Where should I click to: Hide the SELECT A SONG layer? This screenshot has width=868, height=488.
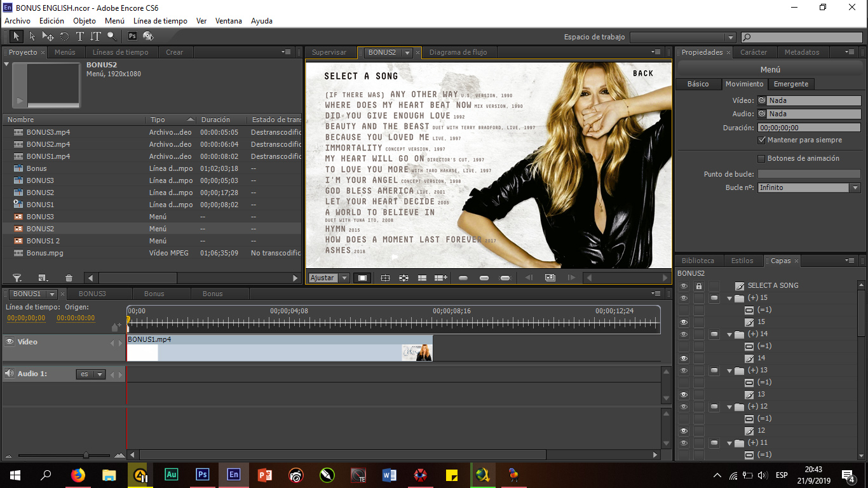tap(684, 285)
